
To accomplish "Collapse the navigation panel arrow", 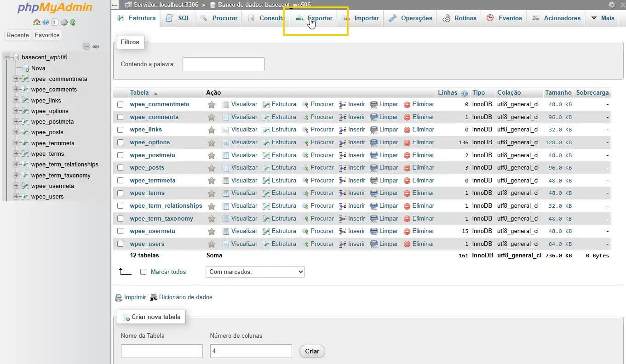I will coord(114,5).
